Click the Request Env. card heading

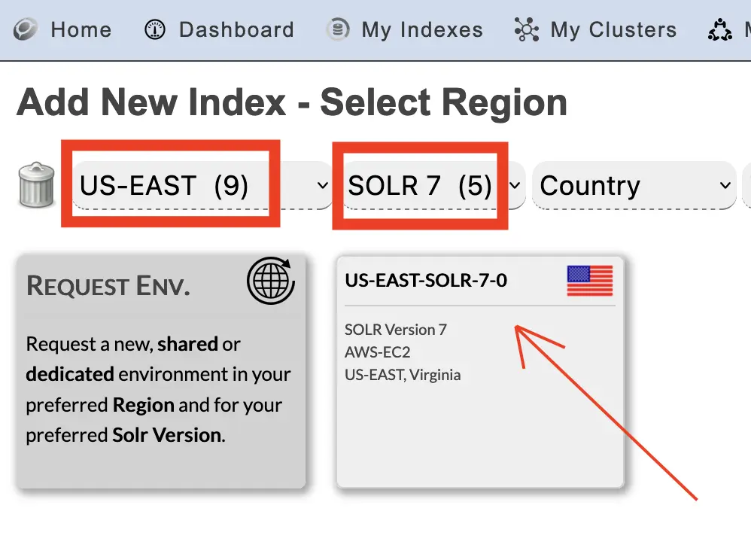(x=108, y=286)
